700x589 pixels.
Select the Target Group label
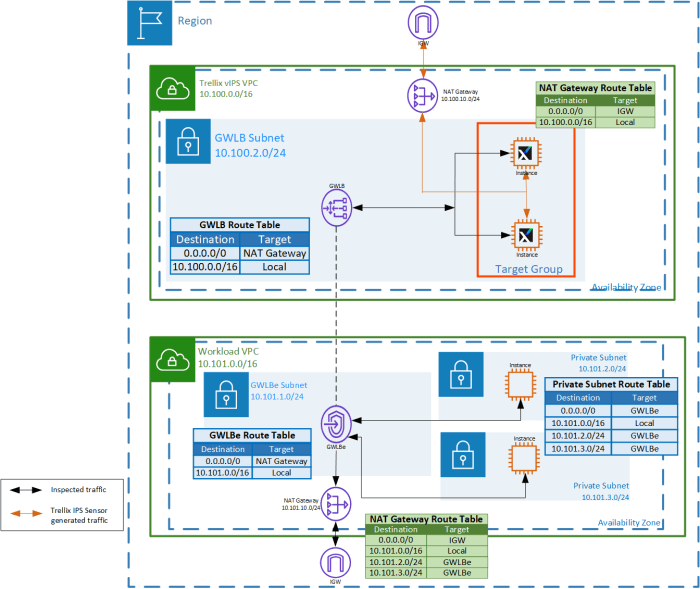click(529, 269)
